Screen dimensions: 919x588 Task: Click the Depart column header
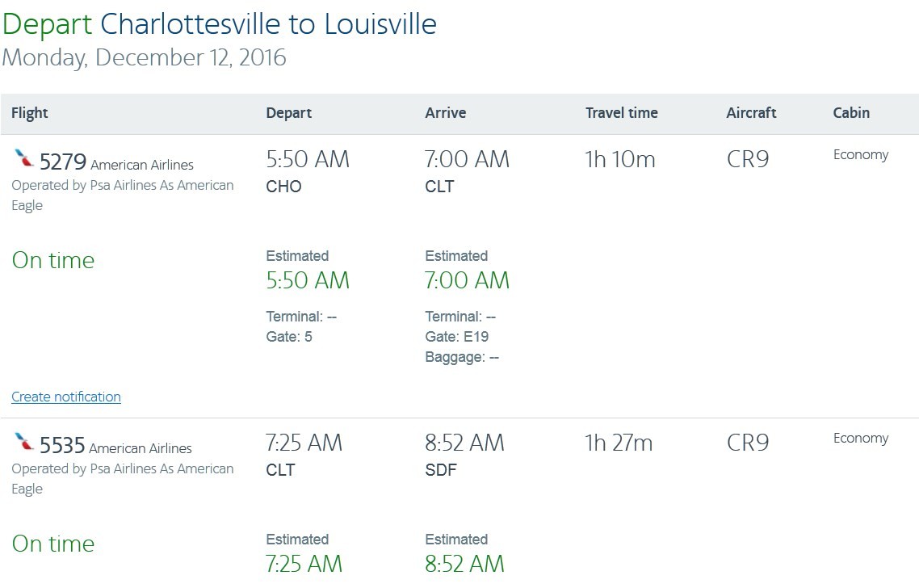pyautogui.click(x=288, y=113)
